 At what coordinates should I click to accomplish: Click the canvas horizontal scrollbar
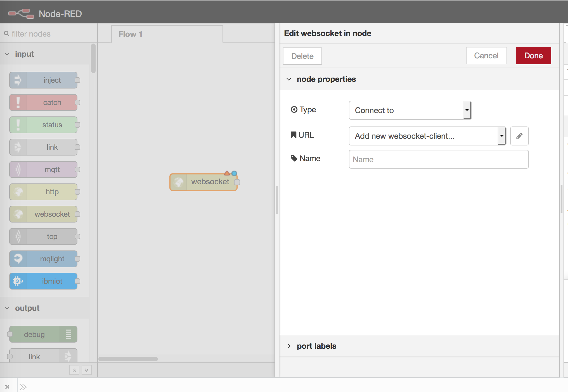point(128,359)
